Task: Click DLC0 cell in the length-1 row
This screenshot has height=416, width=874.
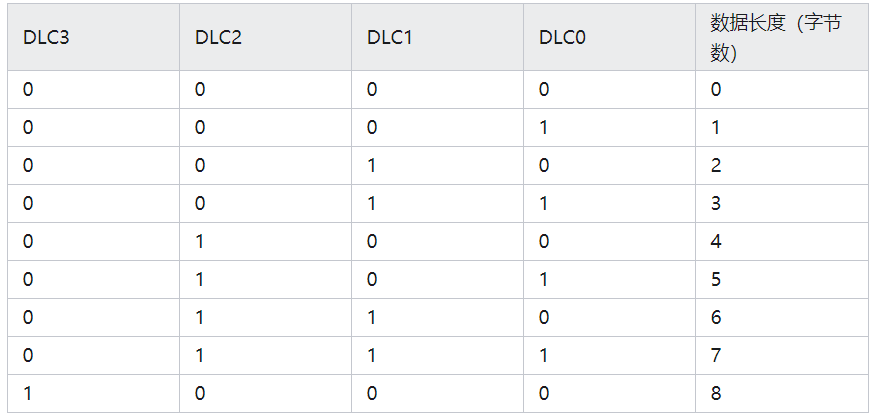Action: [544, 128]
